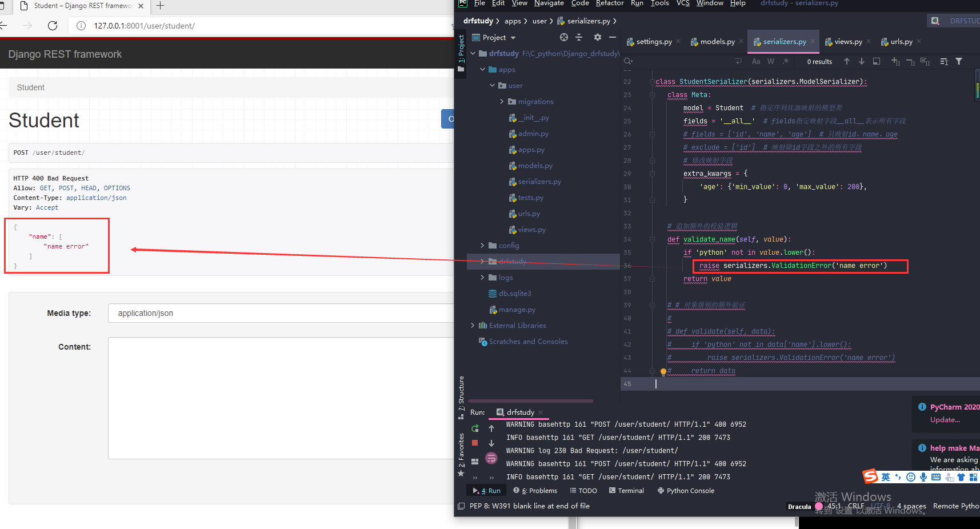Toggle soft-wrap in Run console
Viewport: 980px width, 529px height.
pyautogui.click(x=491, y=458)
